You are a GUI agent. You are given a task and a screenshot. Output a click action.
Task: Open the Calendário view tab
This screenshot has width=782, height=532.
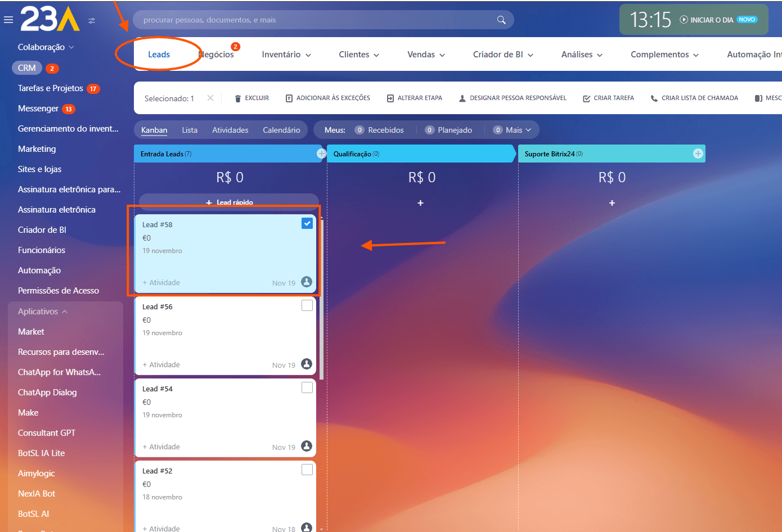pos(281,130)
